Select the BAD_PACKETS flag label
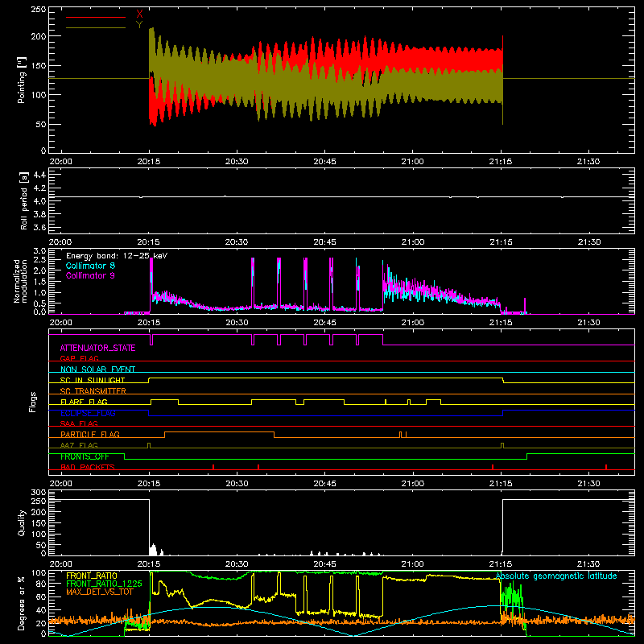 pos(88,467)
